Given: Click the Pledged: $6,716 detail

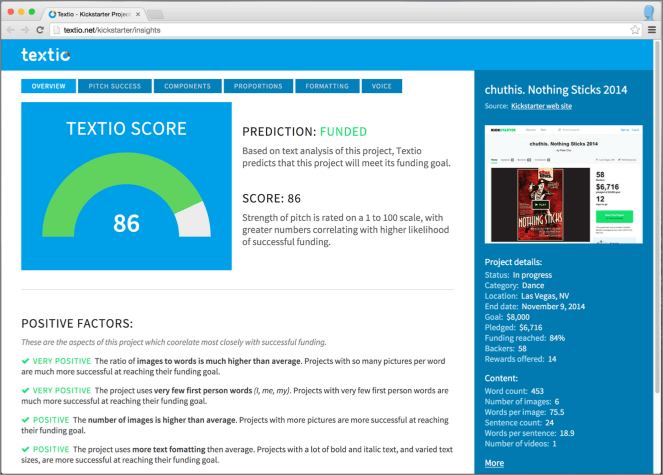Looking at the screenshot, I should tap(513, 327).
